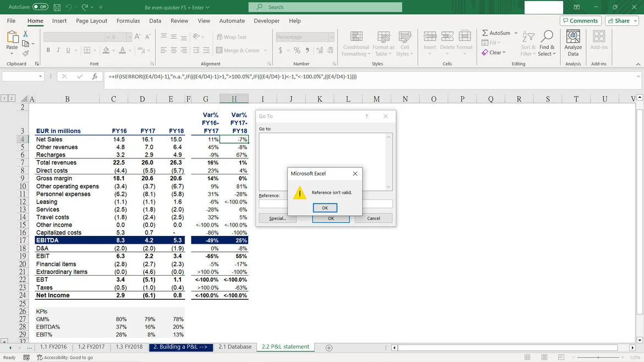Click Cancel in the Go To dialog
644x362 pixels.
click(x=373, y=218)
